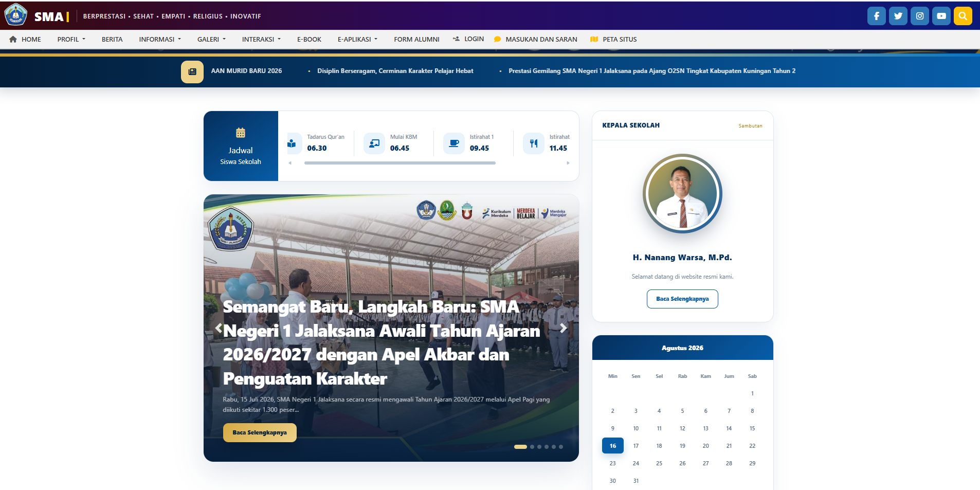This screenshot has height=490, width=980.
Task: Open ticker news Prestasi Gemilang O2SN
Action: [x=652, y=71]
